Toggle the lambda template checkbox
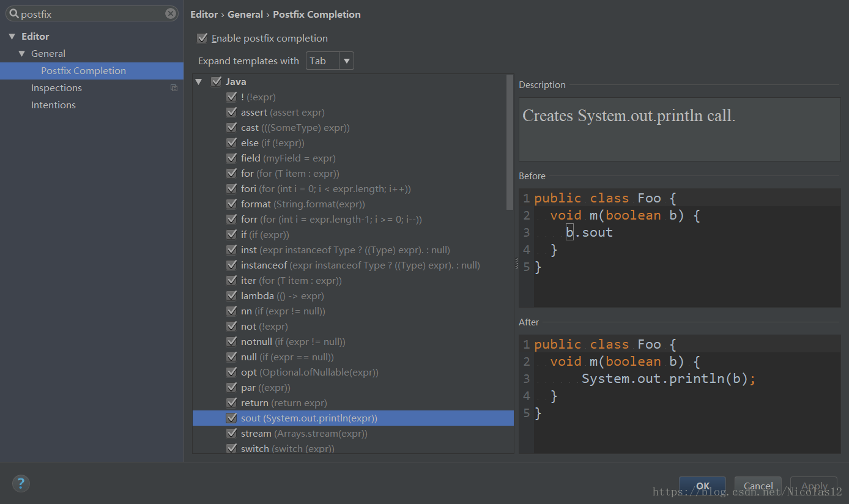 pyautogui.click(x=231, y=295)
